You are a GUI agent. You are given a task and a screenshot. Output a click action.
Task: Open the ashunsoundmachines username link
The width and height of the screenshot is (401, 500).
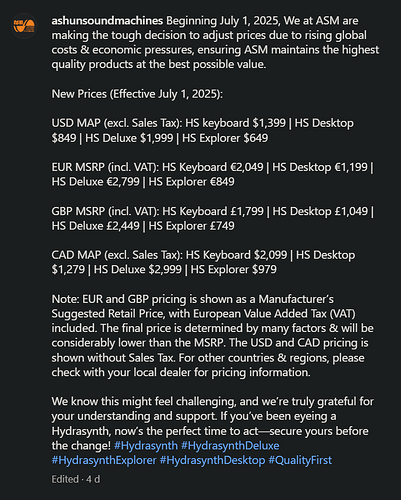(x=107, y=21)
